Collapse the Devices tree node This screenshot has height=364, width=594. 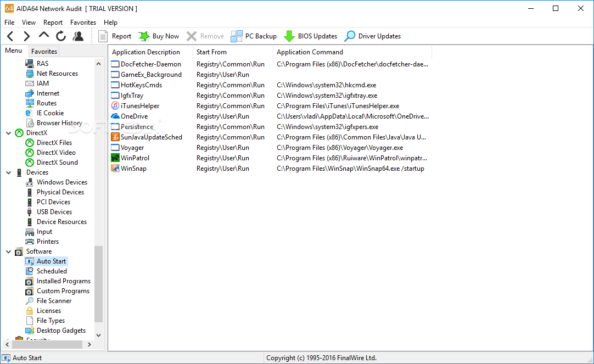pos(8,172)
